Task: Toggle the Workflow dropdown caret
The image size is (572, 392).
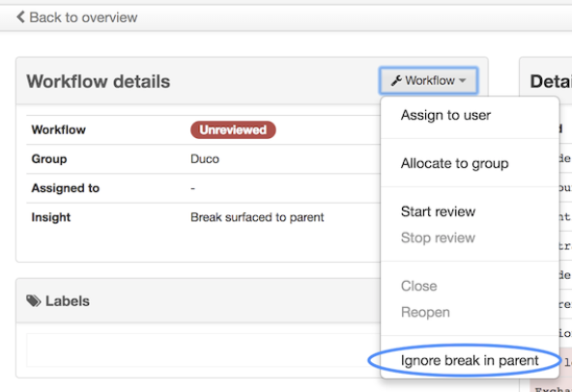Action: coord(463,80)
